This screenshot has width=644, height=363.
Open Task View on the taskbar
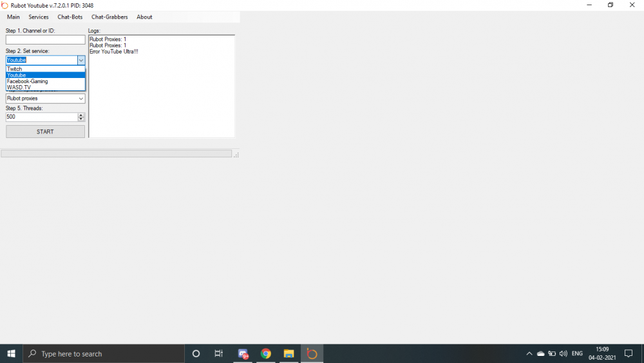[x=219, y=353]
